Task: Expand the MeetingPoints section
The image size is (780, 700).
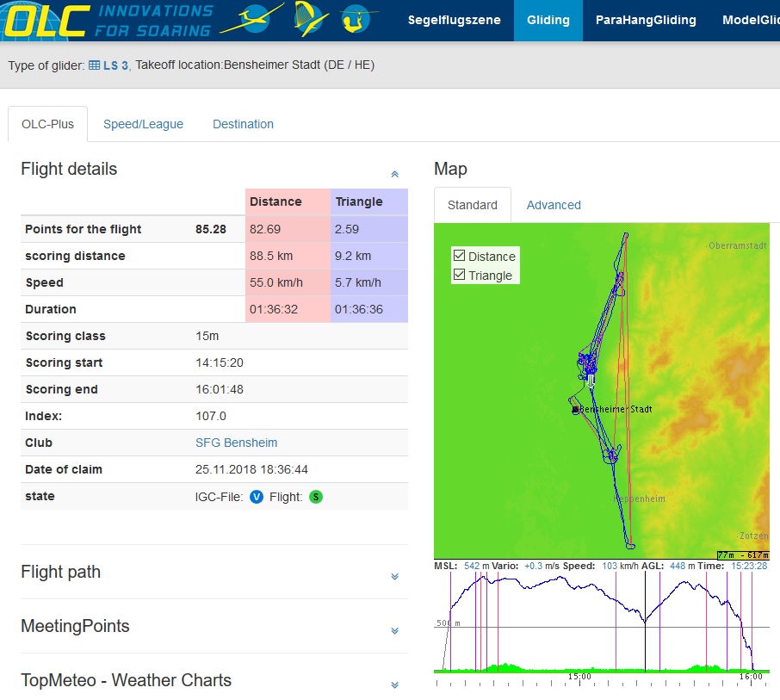Action: [394, 631]
